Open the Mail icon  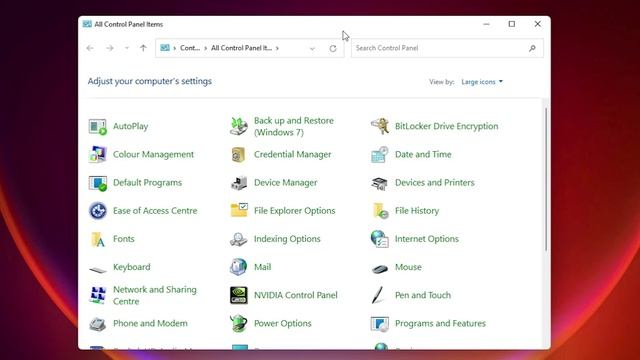238,267
